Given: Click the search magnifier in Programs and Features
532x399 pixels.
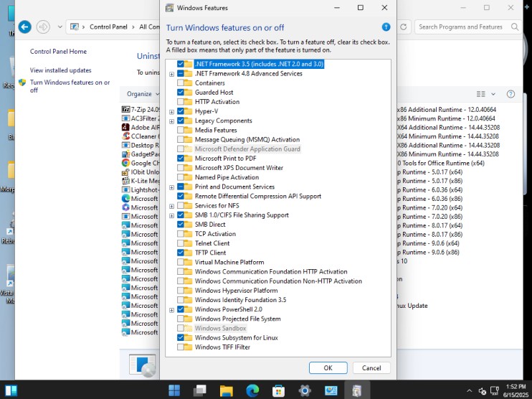Looking at the screenshot, I should 515,27.
